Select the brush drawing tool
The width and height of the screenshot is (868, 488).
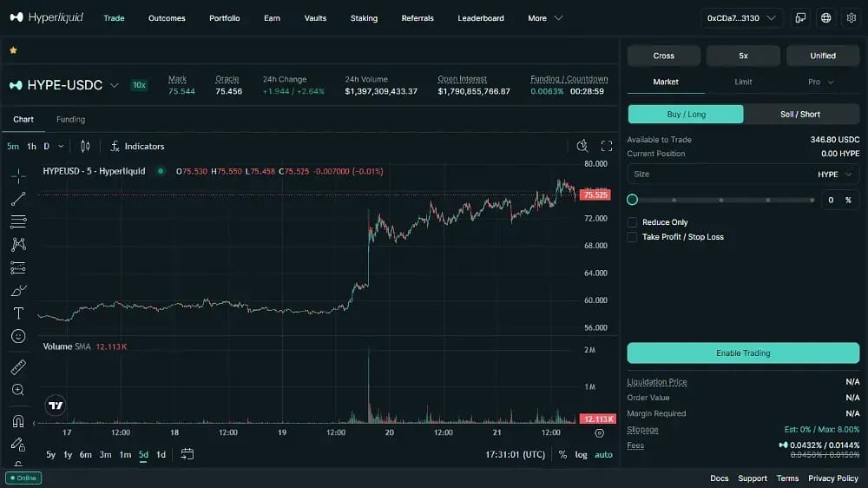[18, 291]
